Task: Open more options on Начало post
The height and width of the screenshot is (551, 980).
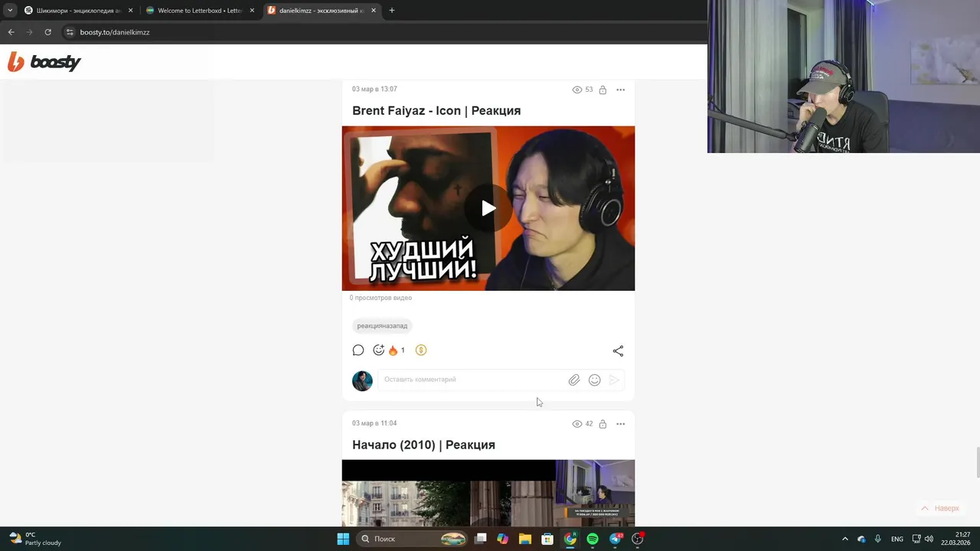Action: [620, 424]
